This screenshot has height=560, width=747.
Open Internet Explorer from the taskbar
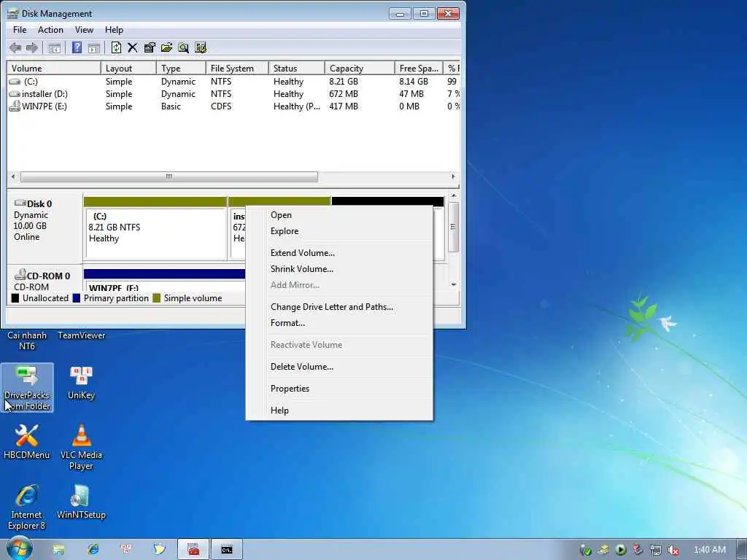coord(93,550)
